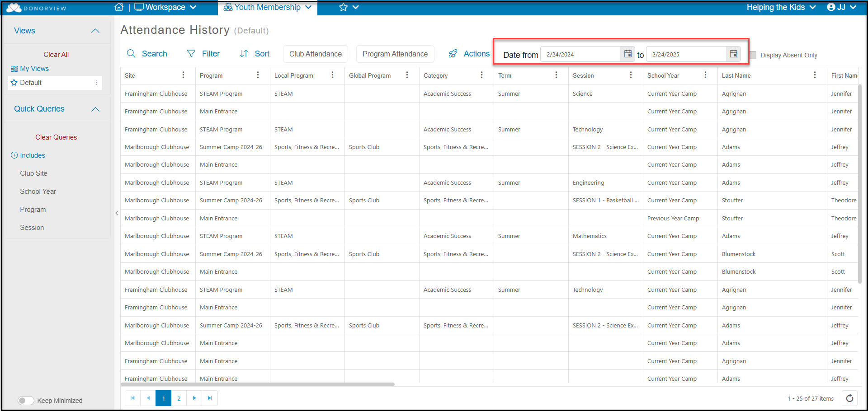Open the Workspace dropdown

165,7
